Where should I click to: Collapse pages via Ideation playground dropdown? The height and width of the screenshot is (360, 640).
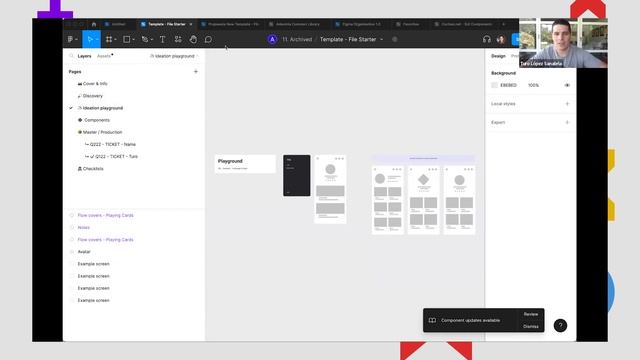click(175, 56)
